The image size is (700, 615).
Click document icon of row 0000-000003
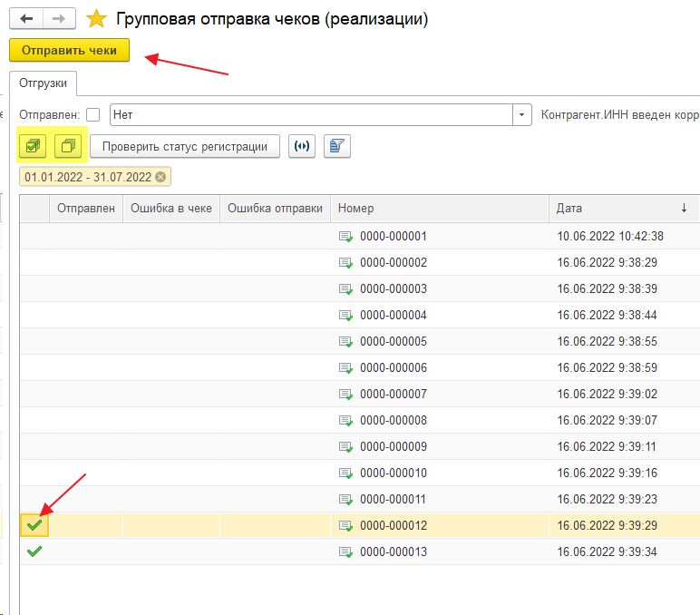click(345, 289)
